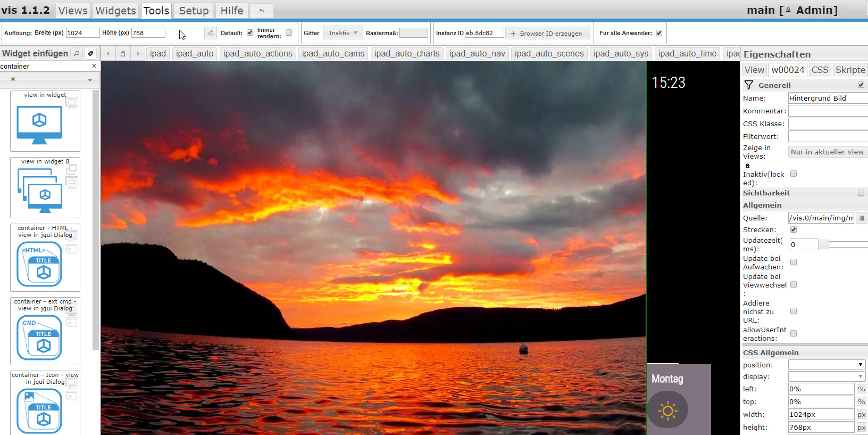868x435 pixels.
Task: Click the Updatezeit slider handle
Action: tap(824, 244)
